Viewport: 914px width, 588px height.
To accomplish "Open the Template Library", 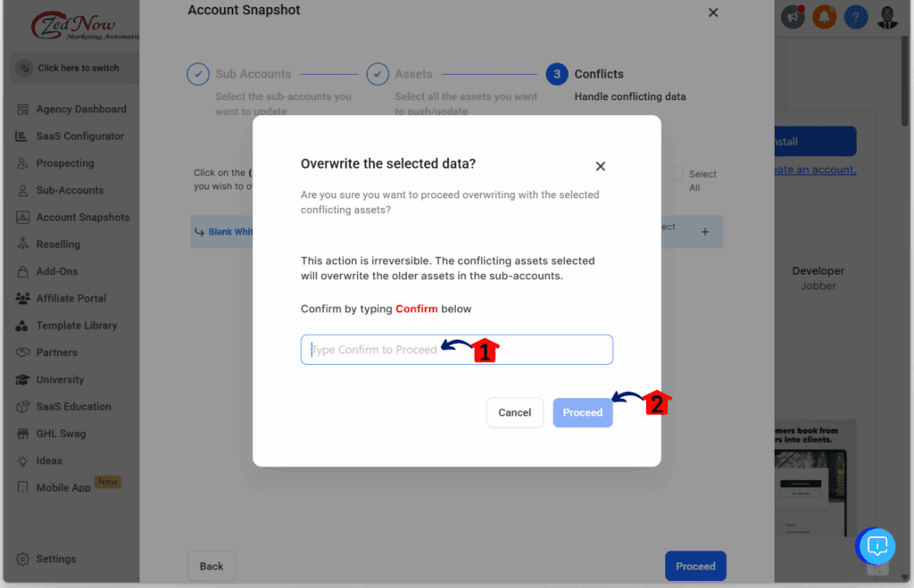I will [82, 325].
